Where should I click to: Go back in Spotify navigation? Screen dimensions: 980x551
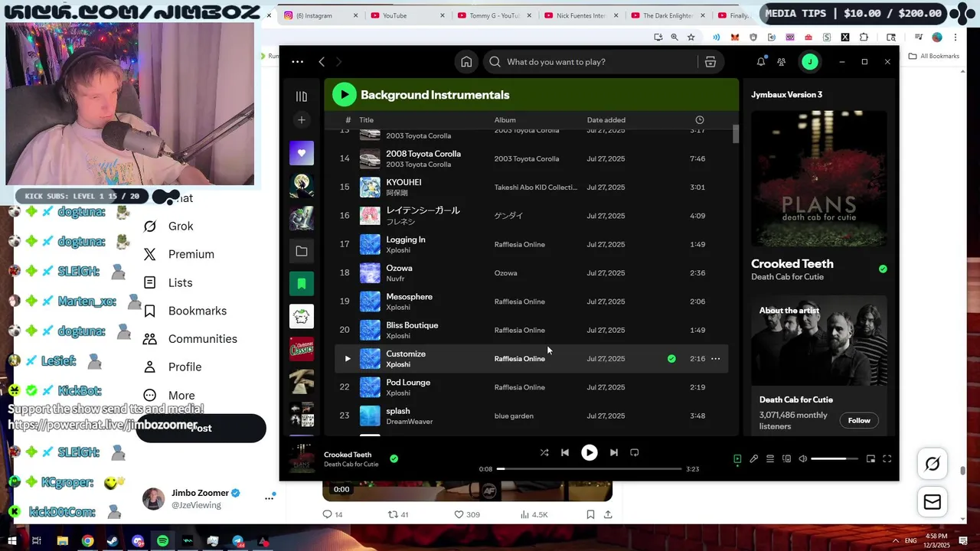click(x=322, y=62)
